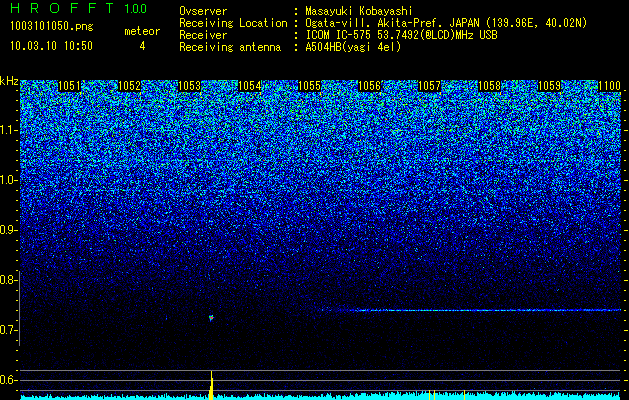Image resolution: width=629 pixels, height=400 pixels.
Task: Click the Receiving antenna label
Action: pos(230,47)
